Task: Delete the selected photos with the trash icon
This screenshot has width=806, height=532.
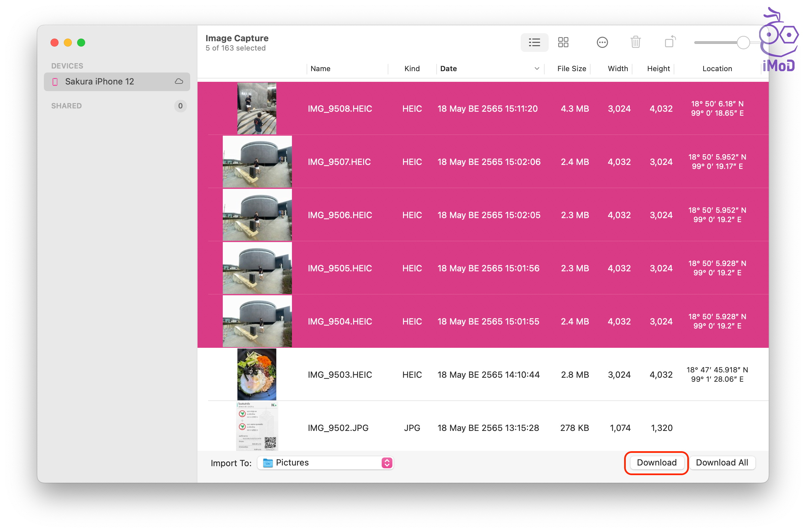Action: pyautogui.click(x=635, y=43)
